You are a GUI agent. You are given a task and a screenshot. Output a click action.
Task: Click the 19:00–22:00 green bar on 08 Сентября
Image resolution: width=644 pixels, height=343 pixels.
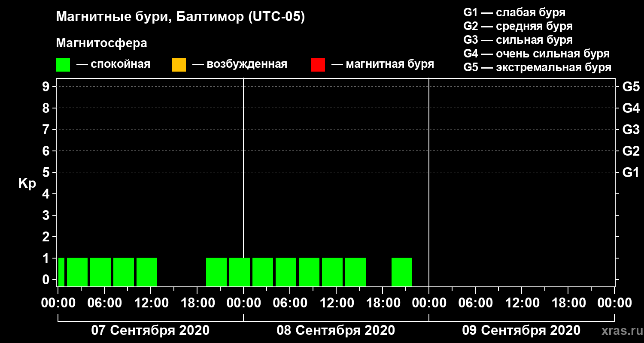tap(402, 272)
